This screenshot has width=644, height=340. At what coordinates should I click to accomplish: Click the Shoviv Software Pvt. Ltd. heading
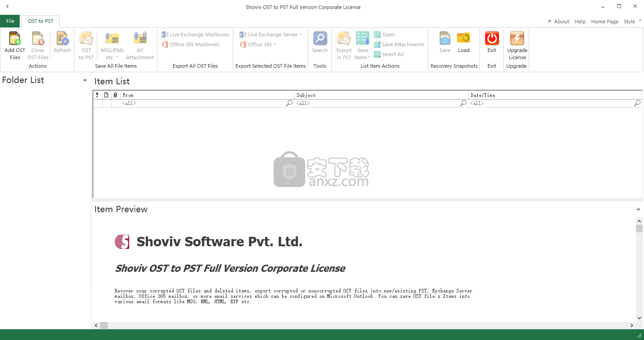219,242
